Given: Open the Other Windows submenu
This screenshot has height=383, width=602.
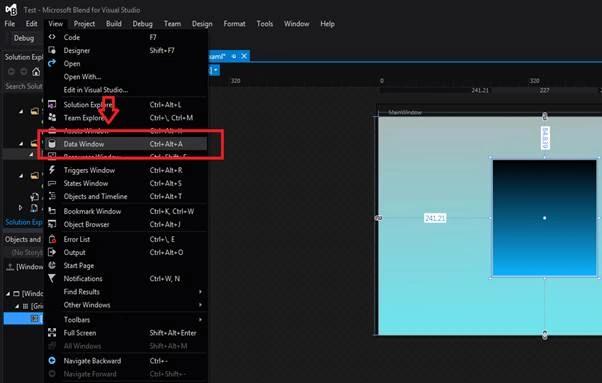Looking at the screenshot, I should (x=127, y=305).
